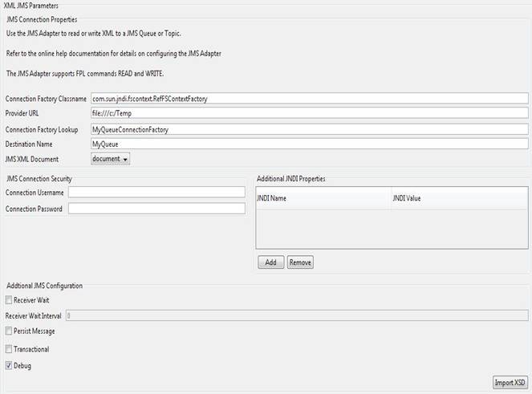This screenshot has height=394, width=532.
Task: Check the Transactional option
Action: (9, 349)
